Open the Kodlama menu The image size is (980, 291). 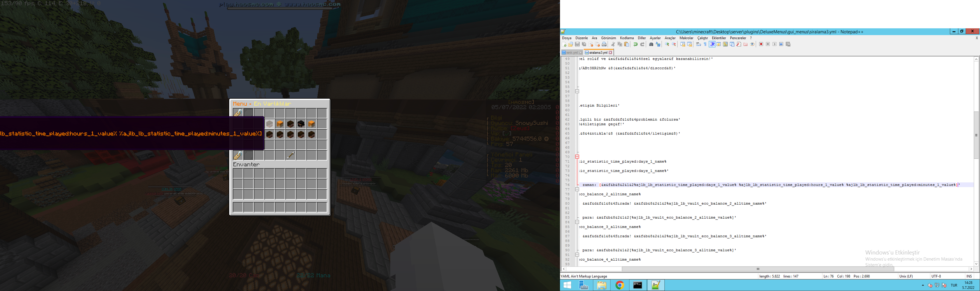tap(627, 38)
